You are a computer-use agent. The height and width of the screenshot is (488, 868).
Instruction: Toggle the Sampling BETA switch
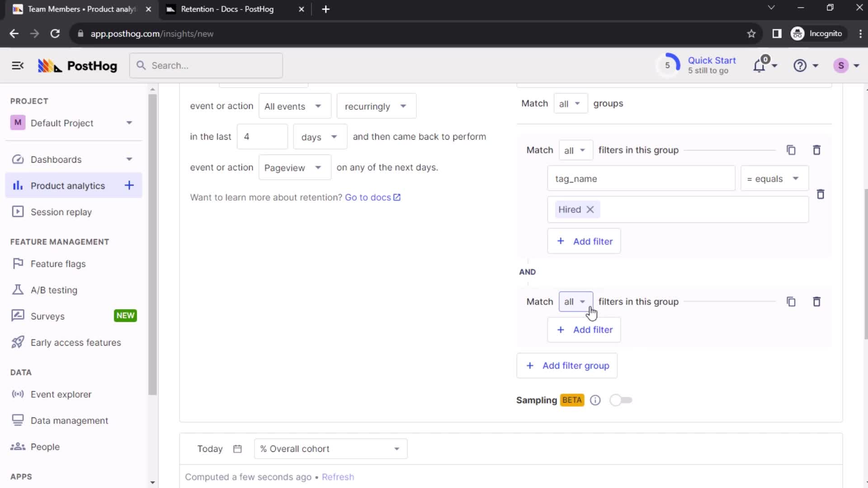pos(620,400)
